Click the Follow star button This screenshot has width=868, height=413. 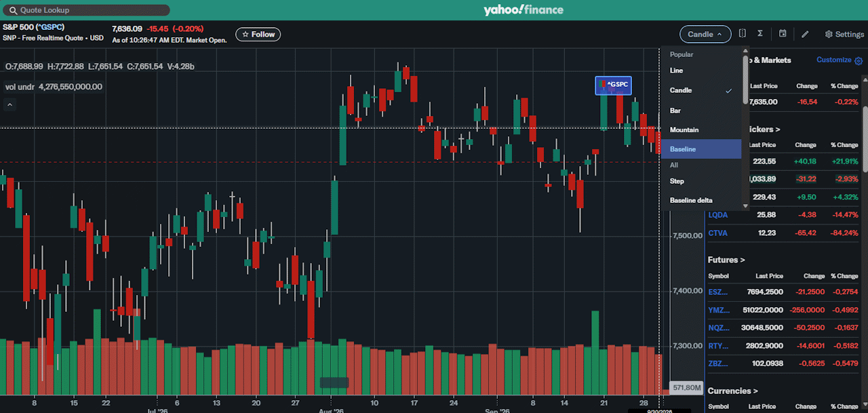click(258, 34)
